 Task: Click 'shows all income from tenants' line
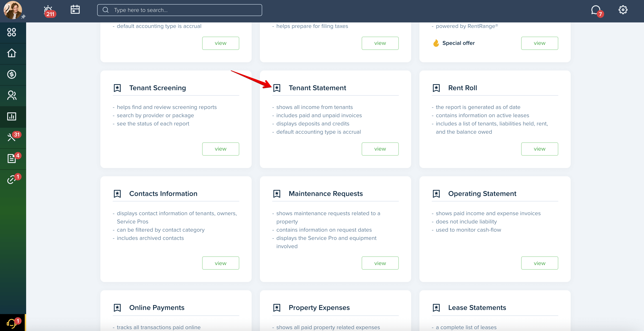click(x=314, y=107)
